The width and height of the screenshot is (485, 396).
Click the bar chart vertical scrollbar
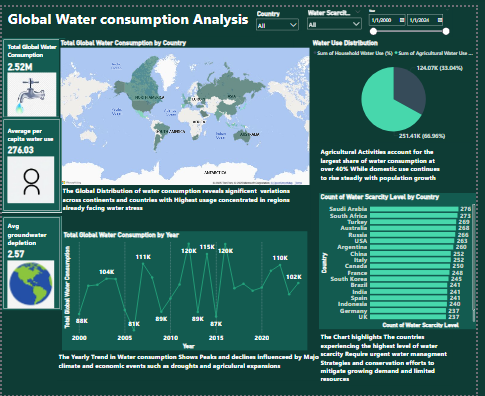[x=474, y=263]
